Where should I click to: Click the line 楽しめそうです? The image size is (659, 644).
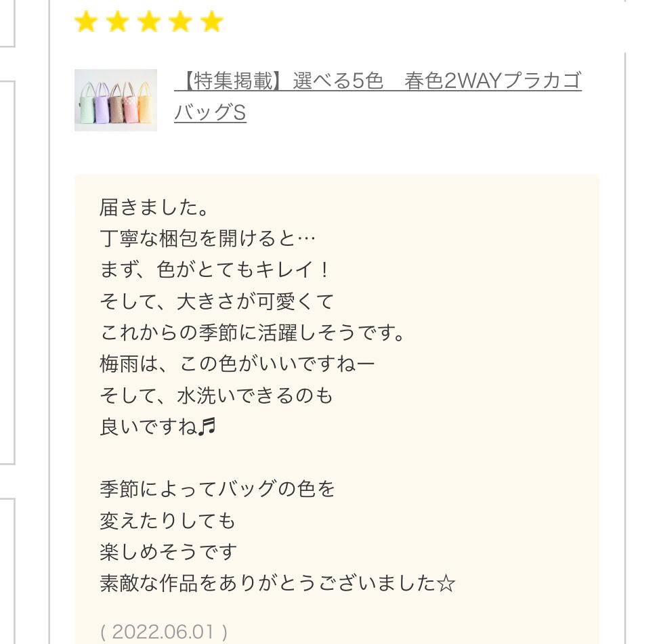tap(169, 552)
